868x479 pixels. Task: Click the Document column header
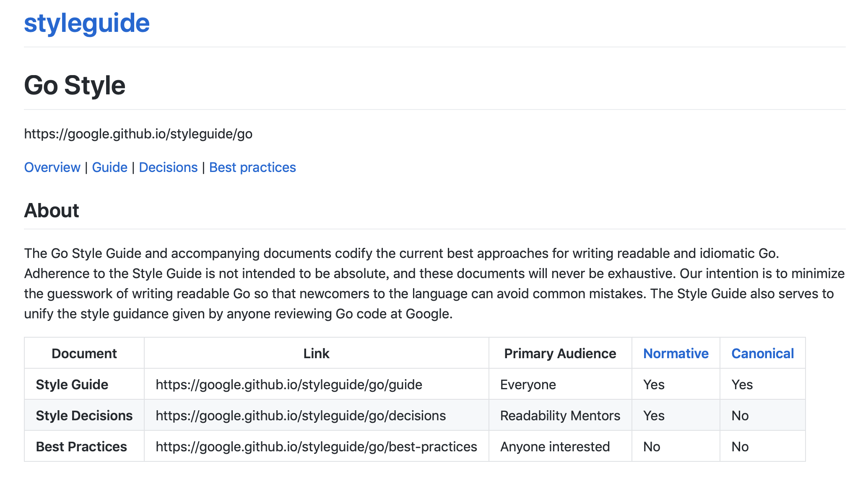coord(84,354)
